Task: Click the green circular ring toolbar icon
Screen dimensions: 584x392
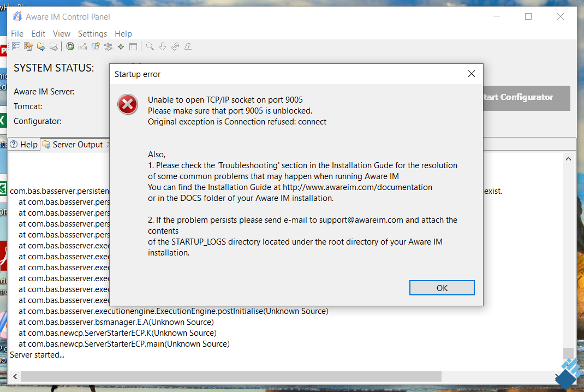Action: pos(70,46)
